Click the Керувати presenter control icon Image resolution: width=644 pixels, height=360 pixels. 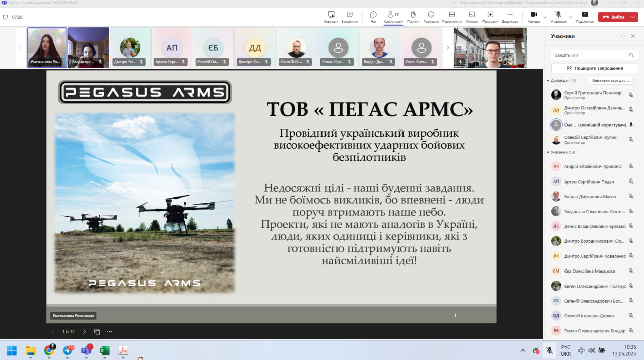click(x=331, y=16)
